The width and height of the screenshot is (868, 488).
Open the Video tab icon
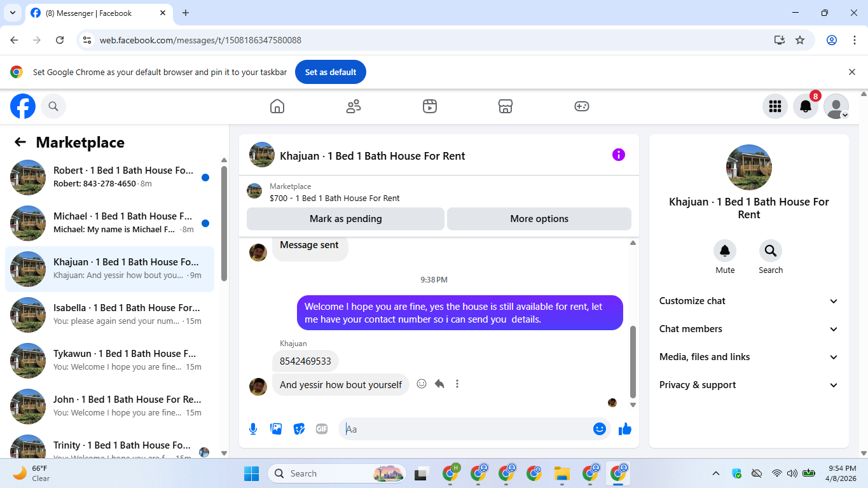pos(430,106)
